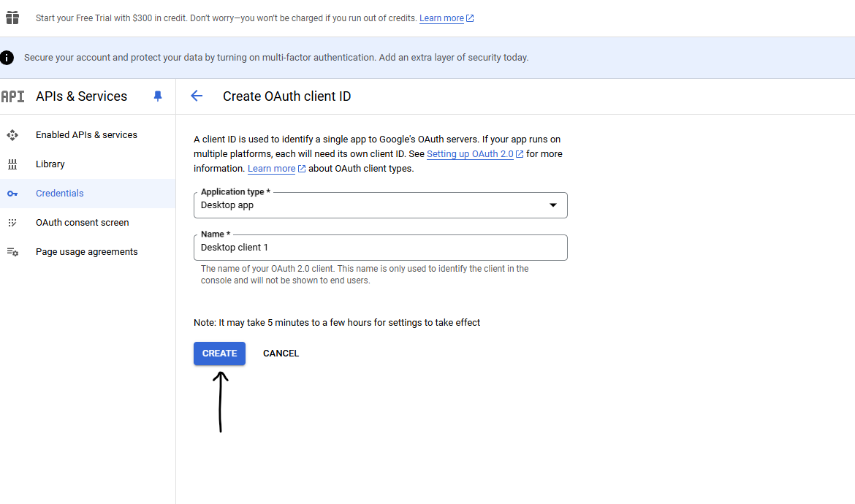Click the OAuth consent screen icon
Screen dimensions: 855x504
click(x=12, y=223)
